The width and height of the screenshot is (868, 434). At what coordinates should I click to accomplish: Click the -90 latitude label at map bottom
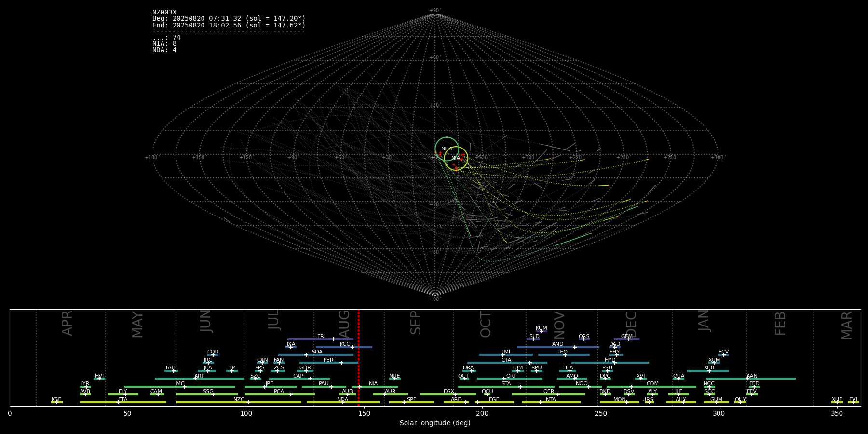[x=435, y=299]
